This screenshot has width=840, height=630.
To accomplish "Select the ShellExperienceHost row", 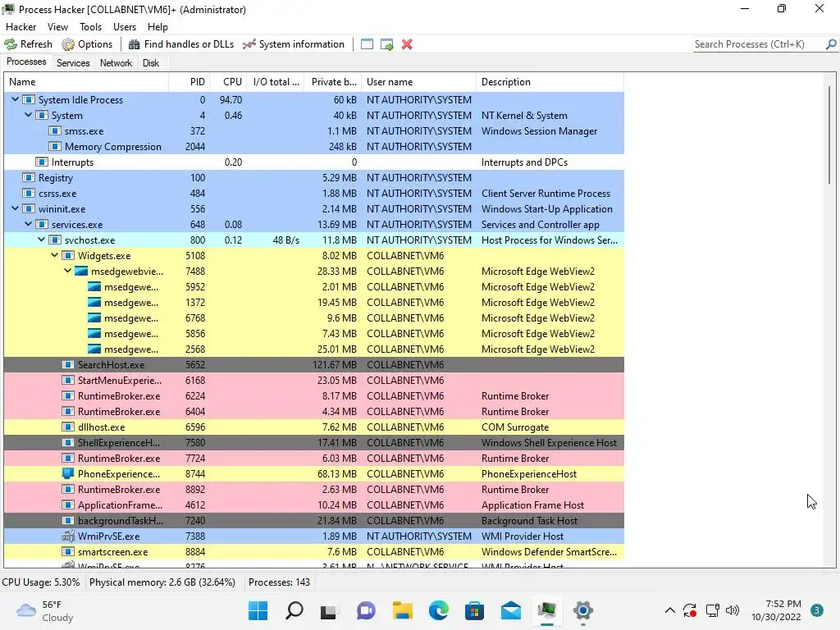I will (x=314, y=443).
